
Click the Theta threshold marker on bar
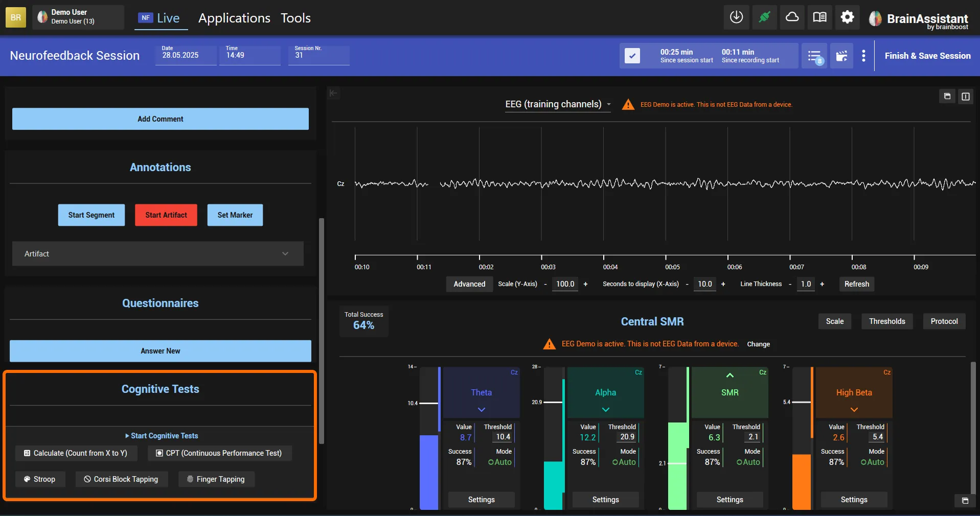click(x=429, y=403)
